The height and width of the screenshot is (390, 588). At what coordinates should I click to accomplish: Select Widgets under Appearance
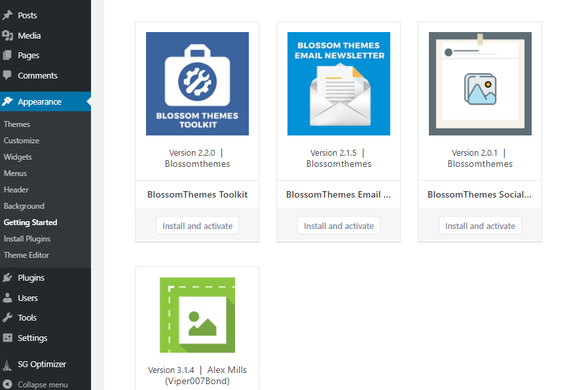point(18,156)
